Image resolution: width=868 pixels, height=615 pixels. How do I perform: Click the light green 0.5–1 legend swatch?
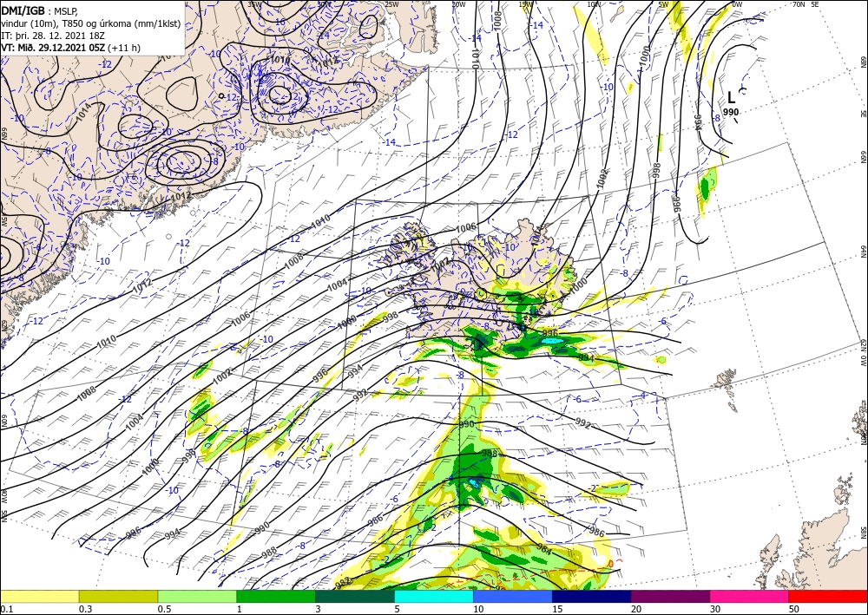[x=197, y=596]
